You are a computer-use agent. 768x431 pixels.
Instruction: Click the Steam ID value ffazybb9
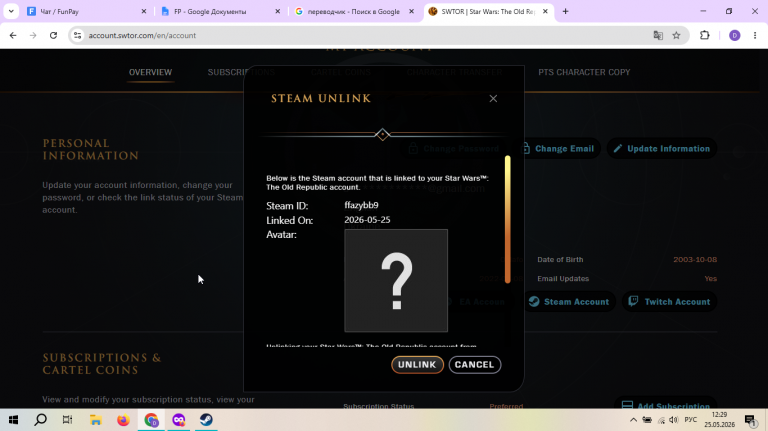(361, 205)
